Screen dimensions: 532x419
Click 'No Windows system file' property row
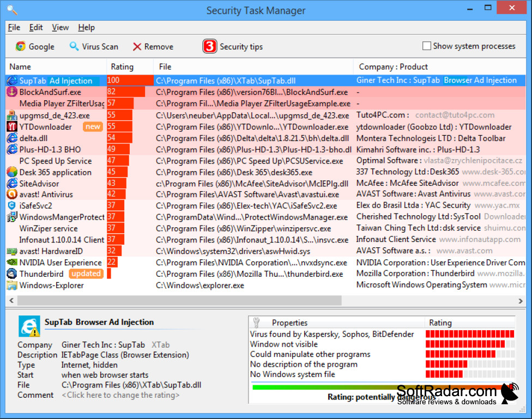(x=383, y=374)
